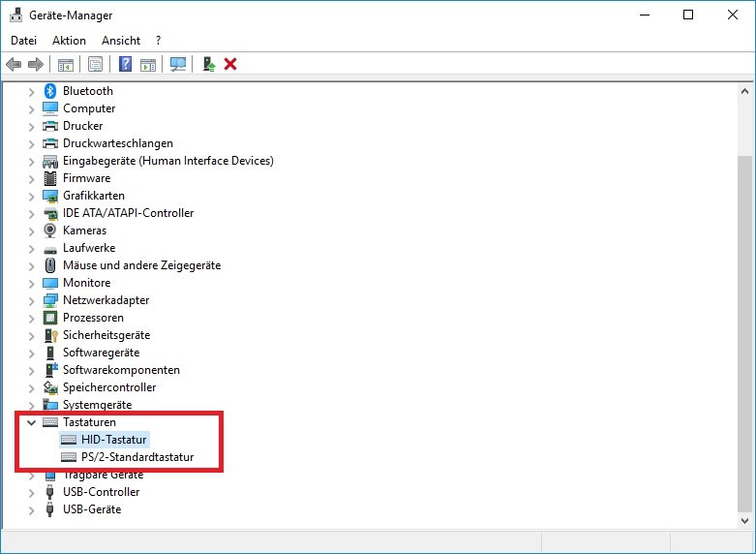This screenshot has height=554, width=756.
Task: Expand Eingabegeräte (Human Interface Devices) node
Action: coord(31,161)
